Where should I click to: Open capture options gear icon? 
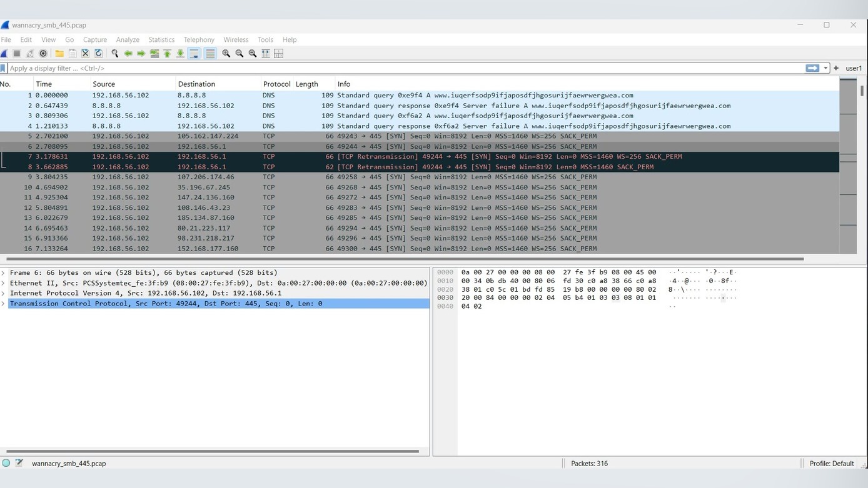(x=43, y=54)
